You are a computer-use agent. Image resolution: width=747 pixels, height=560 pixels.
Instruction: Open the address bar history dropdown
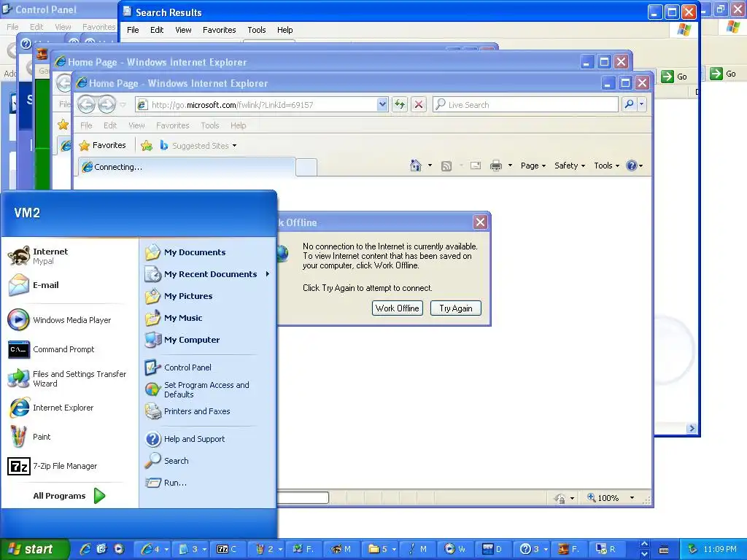[x=382, y=104]
